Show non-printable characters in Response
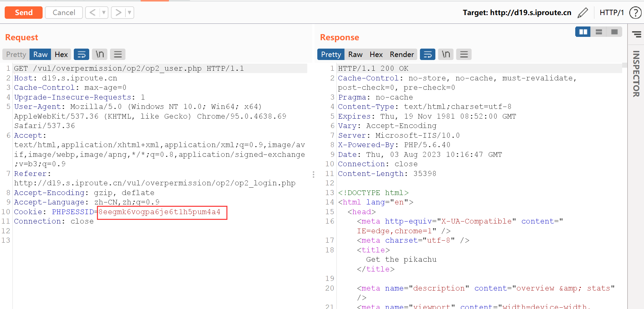This screenshot has width=644, height=309. tap(446, 54)
